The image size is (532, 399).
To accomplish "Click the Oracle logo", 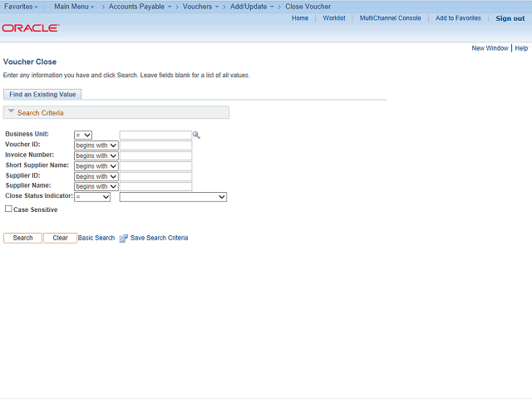I will point(31,27).
